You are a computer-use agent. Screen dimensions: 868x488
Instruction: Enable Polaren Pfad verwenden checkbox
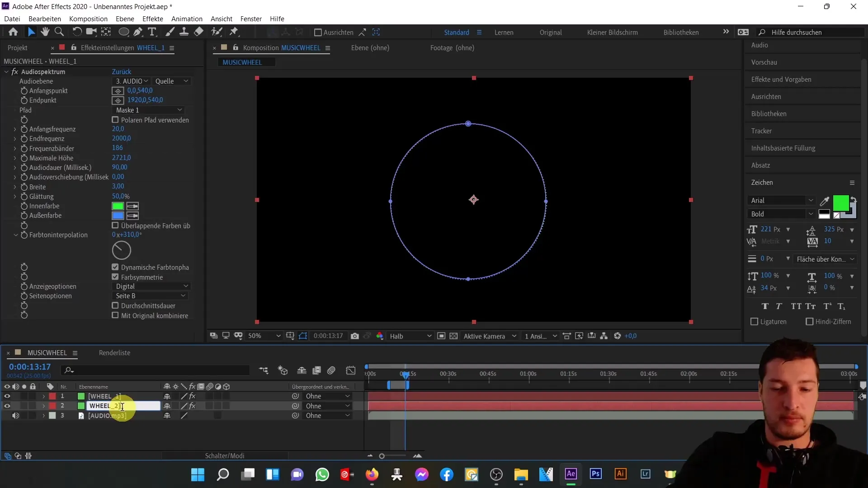(x=115, y=120)
